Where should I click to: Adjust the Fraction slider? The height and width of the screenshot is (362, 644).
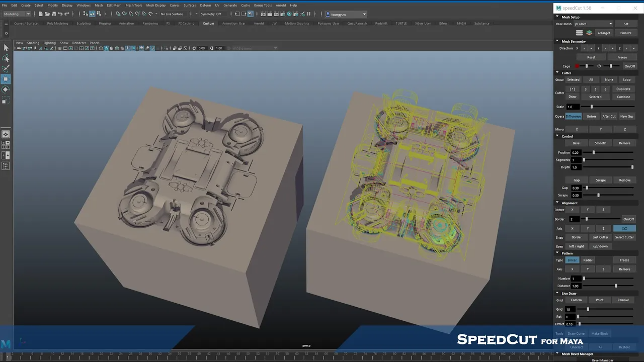[607, 152]
